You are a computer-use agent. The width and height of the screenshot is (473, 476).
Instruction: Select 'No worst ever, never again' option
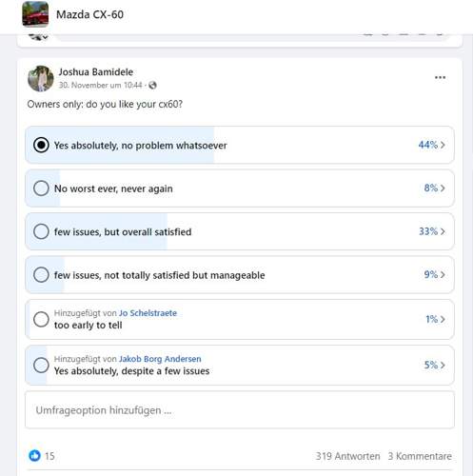pyautogui.click(x=41, y=188)
